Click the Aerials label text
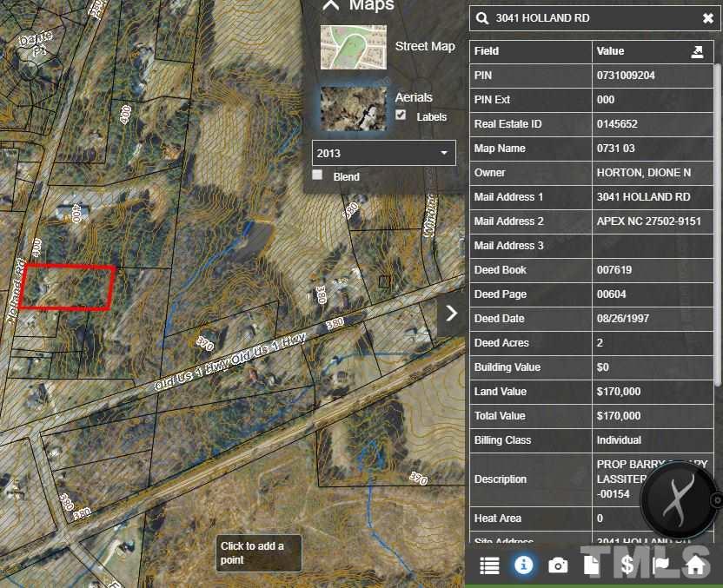The width and height of the screenshot is (723, 588). tap(414, 97)
